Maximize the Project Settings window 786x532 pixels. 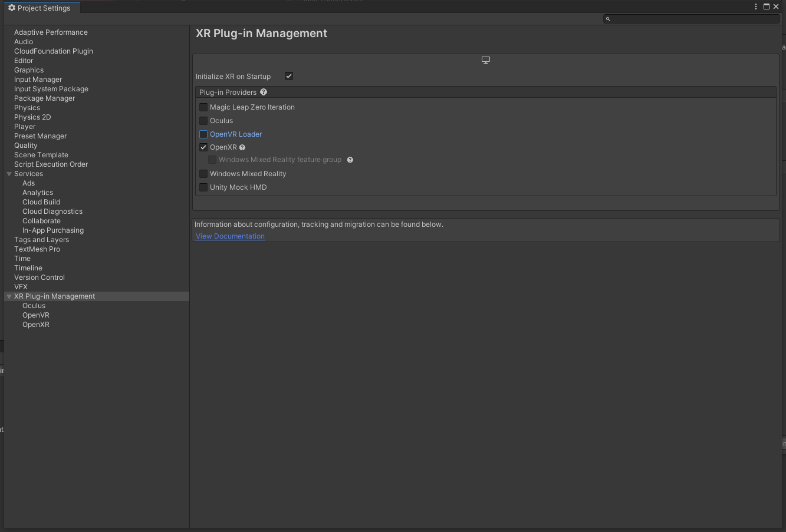(767, 6)
